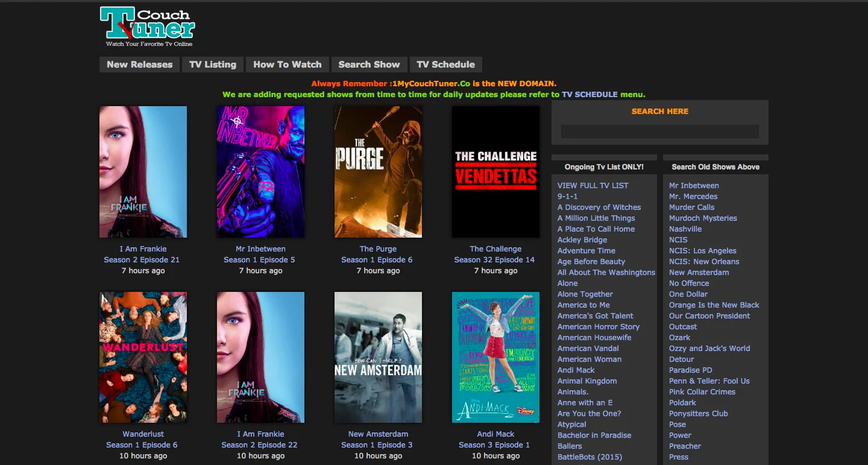The width and height of the screenshot is (868, 465).
Task: Open the Search Show tab
Action: [369, 65]
